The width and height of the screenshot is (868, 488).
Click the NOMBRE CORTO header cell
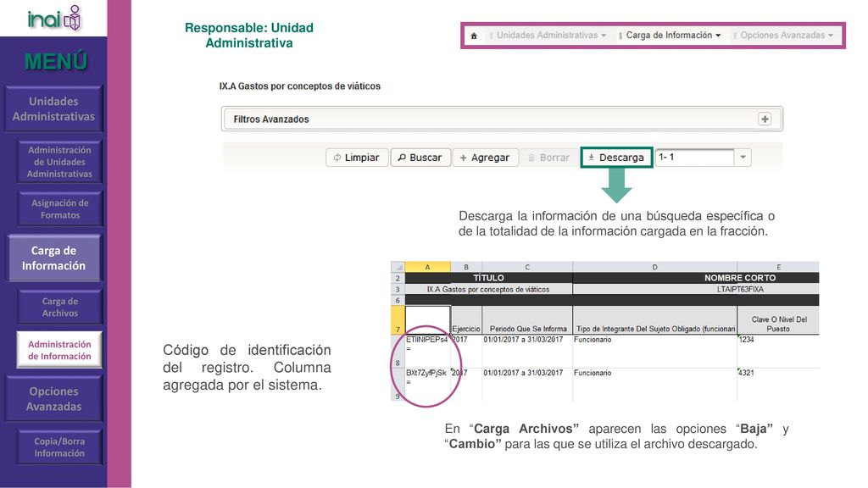click(696, 278)
